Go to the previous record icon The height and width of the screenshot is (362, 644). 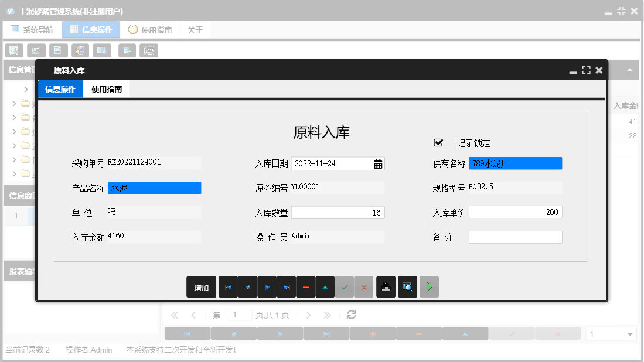[248, 287]
